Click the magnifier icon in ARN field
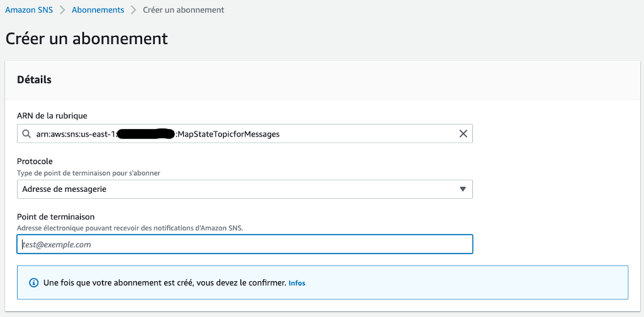This screenshot has width=644, height=317. [x=26, y=134]
